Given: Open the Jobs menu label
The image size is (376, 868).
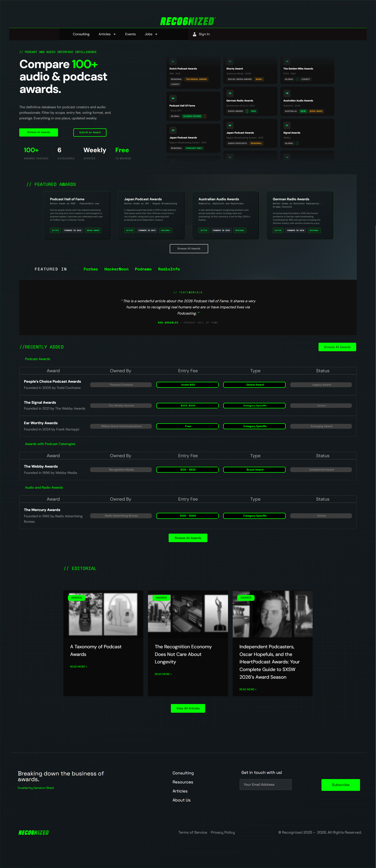Looking at the screenshot, I should coord(149,34).
